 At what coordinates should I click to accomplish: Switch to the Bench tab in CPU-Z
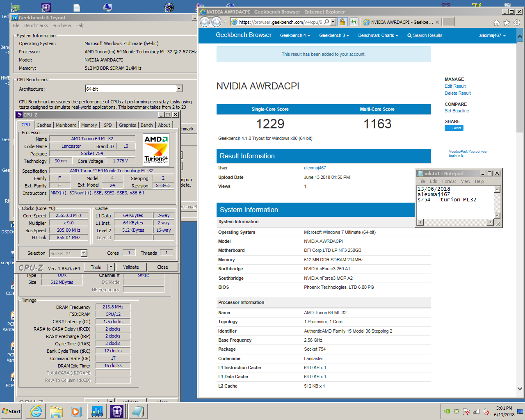(146, 125)
